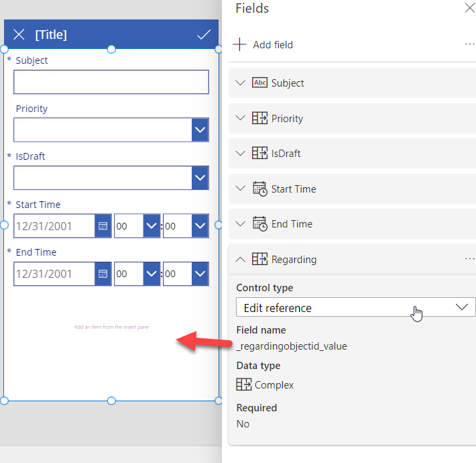The height and width of the screenshot is (463, 476).
Task: Click the X cancel icon in form header
Action: point(19,35)
